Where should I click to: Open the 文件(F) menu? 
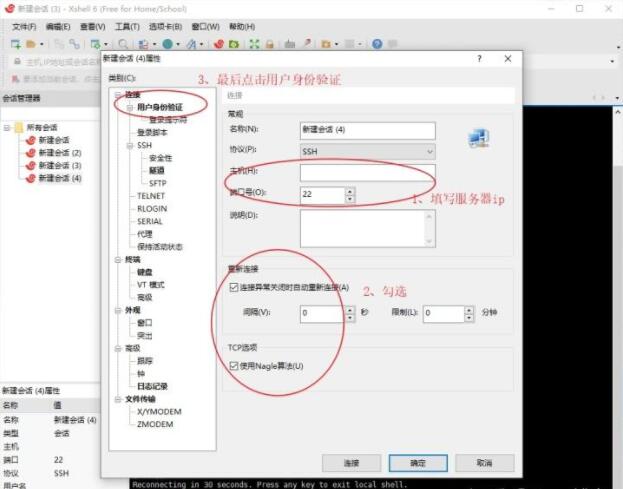24,27
